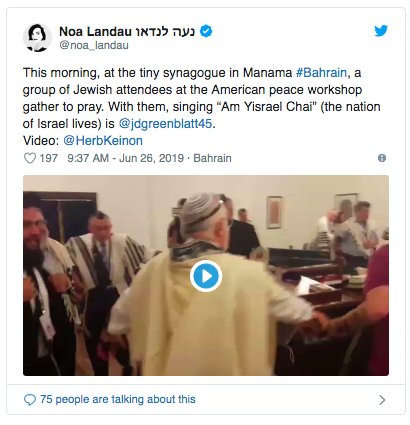Click the Twitter bird logo

(381, 31)
